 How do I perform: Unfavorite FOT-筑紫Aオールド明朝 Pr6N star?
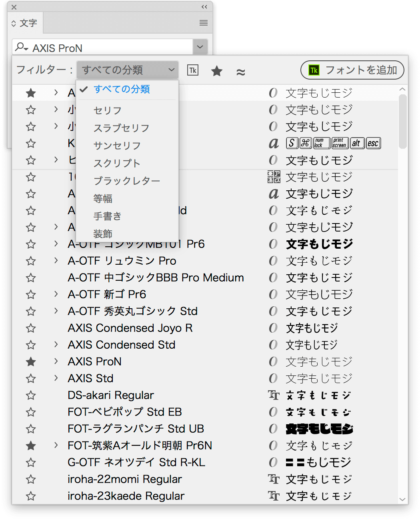(x=31, y=446)
